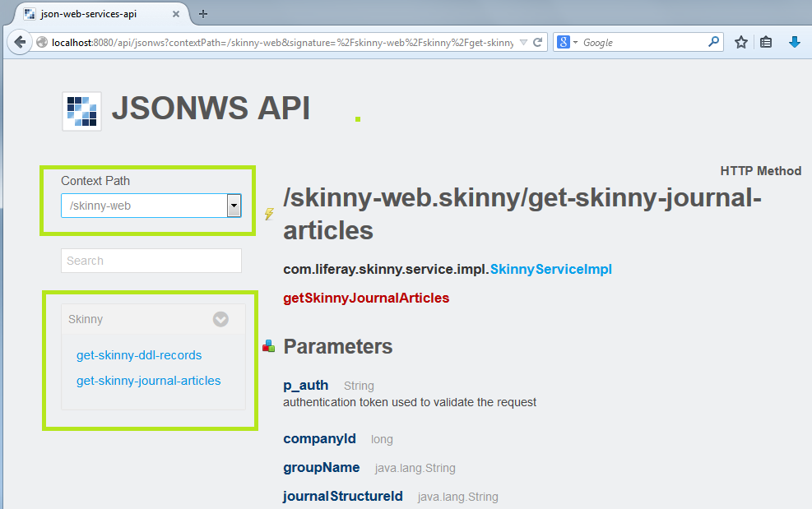
Task: Bookmark this page with the star icon
Action: 741,43
